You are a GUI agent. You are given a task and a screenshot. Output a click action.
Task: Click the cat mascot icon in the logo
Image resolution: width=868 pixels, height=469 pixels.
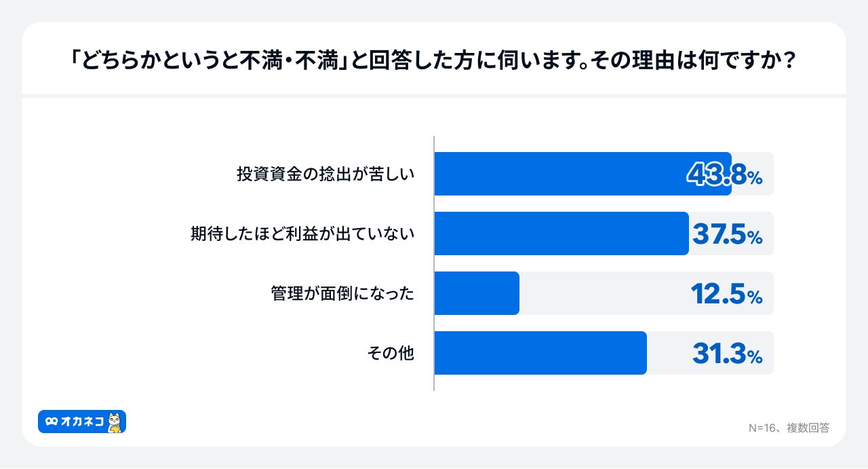coord(115,422)
